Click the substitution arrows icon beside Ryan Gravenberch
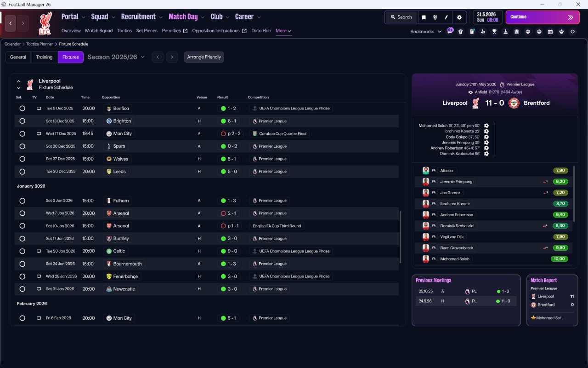 click(x=546, y=248)
